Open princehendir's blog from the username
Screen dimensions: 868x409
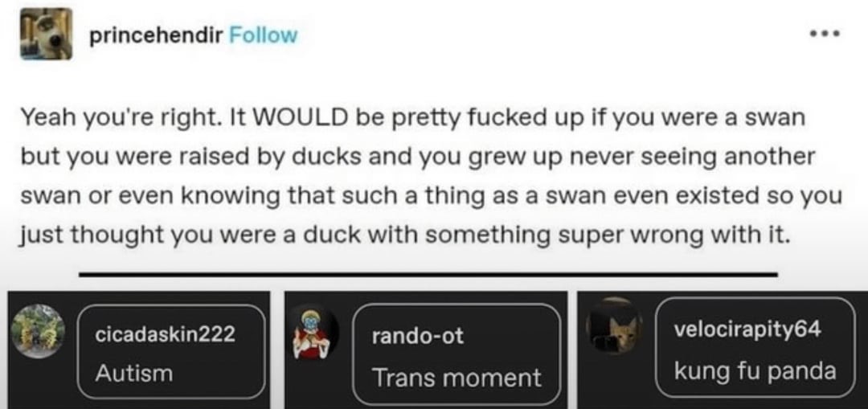156,35
